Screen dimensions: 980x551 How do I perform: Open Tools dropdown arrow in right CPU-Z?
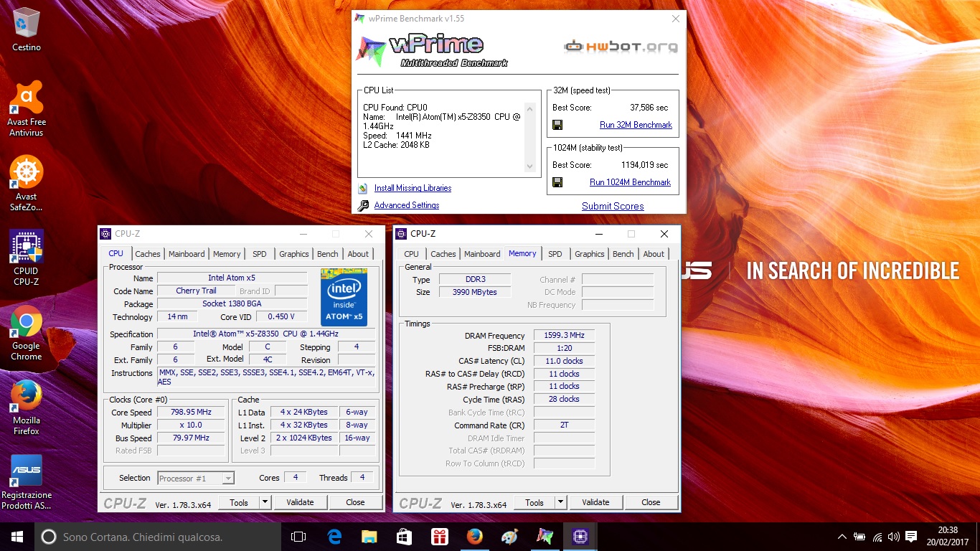(x=560, y=502)
